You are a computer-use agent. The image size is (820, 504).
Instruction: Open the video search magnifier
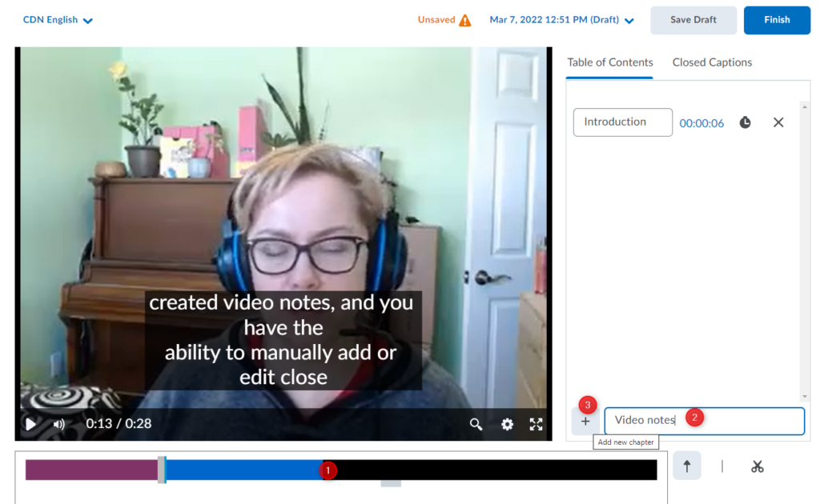pyautogui.click(x=476, y=424)
